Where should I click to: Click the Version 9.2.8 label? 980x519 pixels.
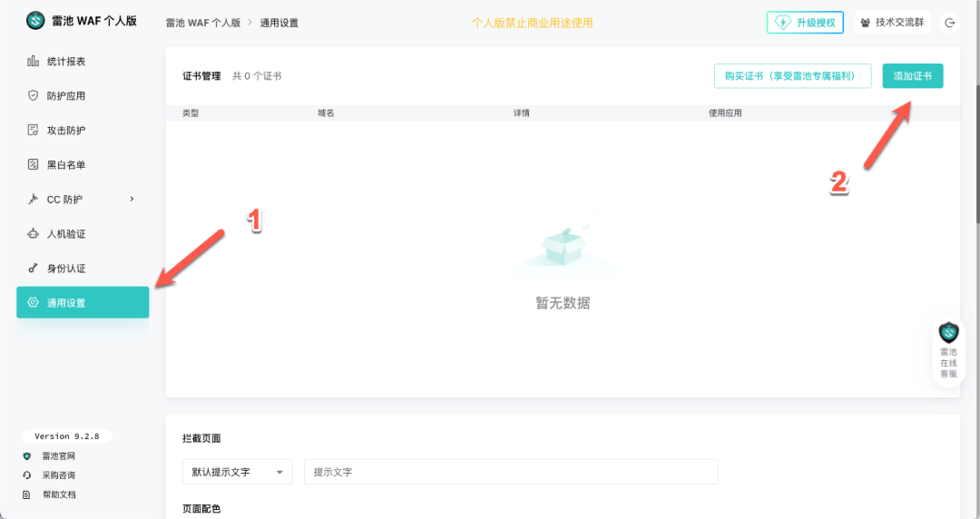click(x=67, y=436)
